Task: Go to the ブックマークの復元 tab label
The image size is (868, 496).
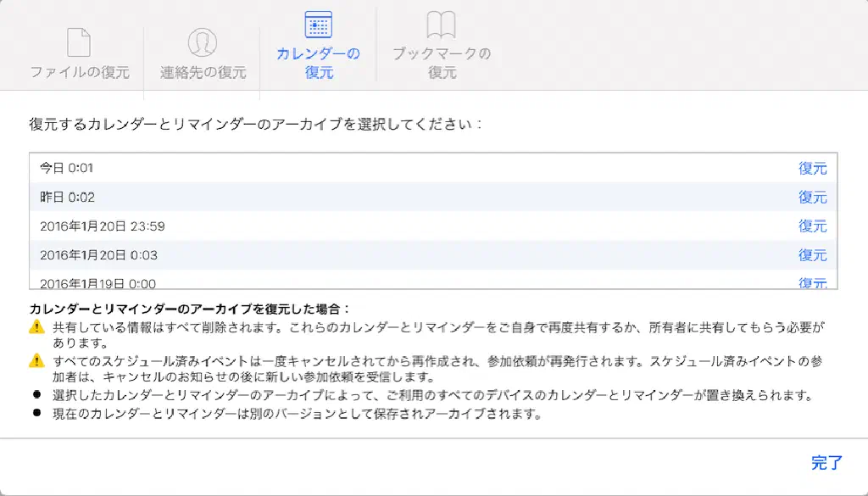Action: tap(441, 63)
